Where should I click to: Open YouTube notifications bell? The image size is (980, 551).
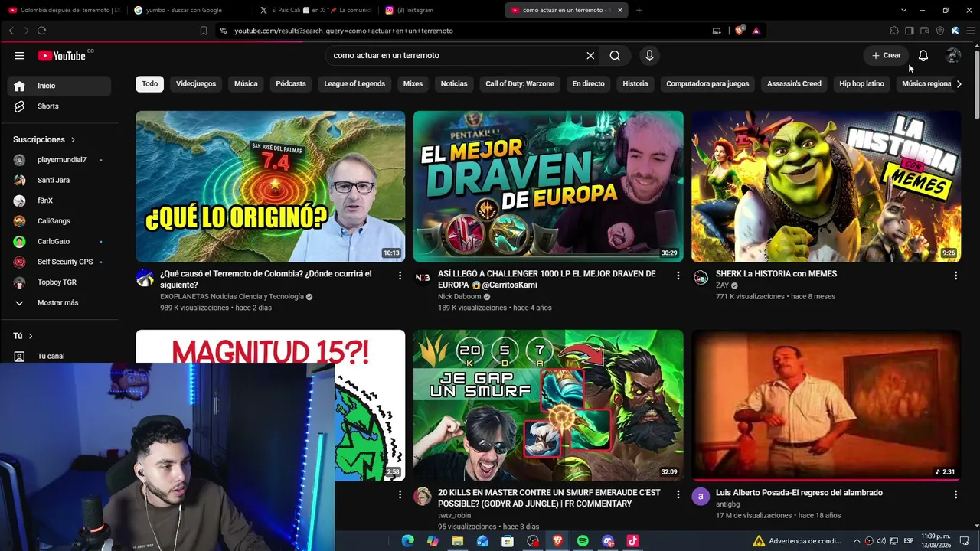(923, 55)
